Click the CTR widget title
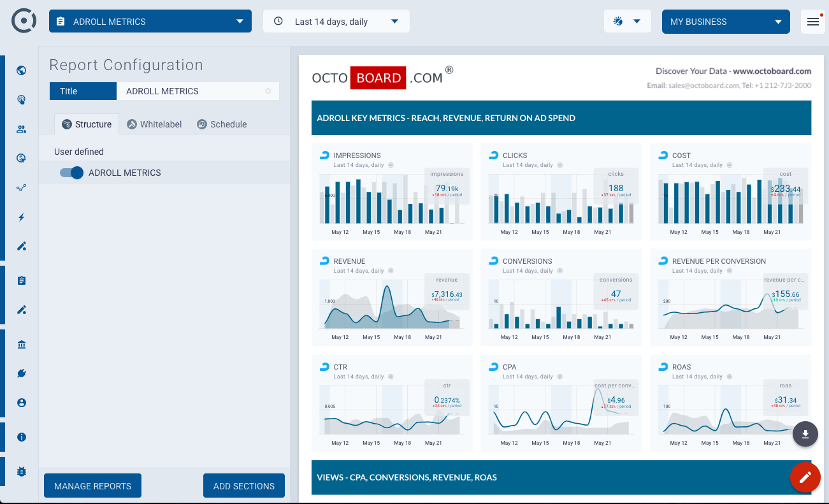The image size is (829, 504). pyautogui.click(x=340, y=367)
